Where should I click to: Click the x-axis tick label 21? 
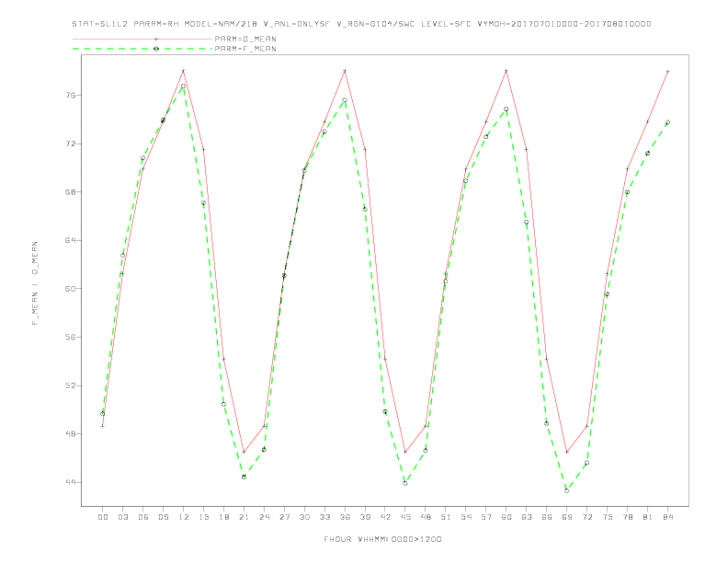tap(244, 517)
